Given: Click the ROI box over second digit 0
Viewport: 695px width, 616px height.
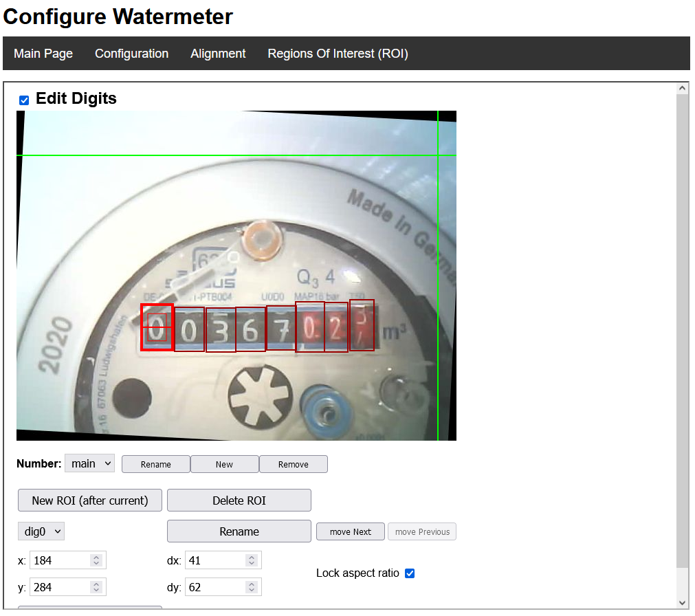Looking at the screenshot, I should pyautogui.click(x=189, y=329).
